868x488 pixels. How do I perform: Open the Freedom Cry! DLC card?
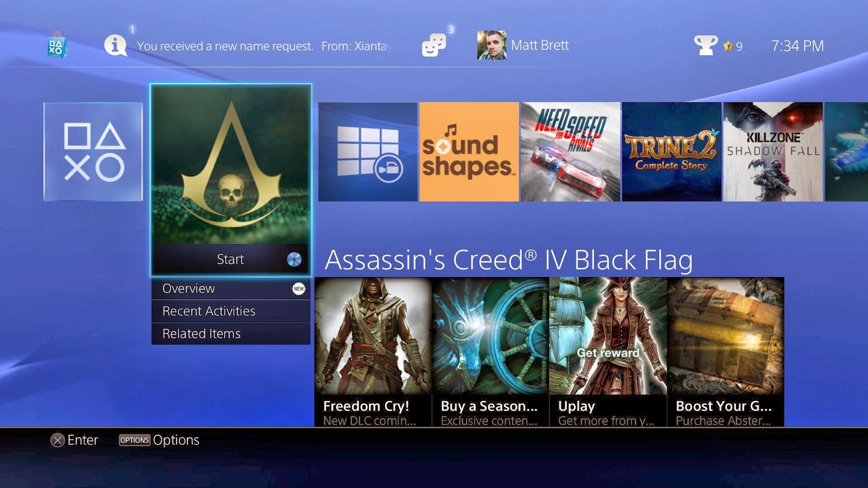coord(373,352)
